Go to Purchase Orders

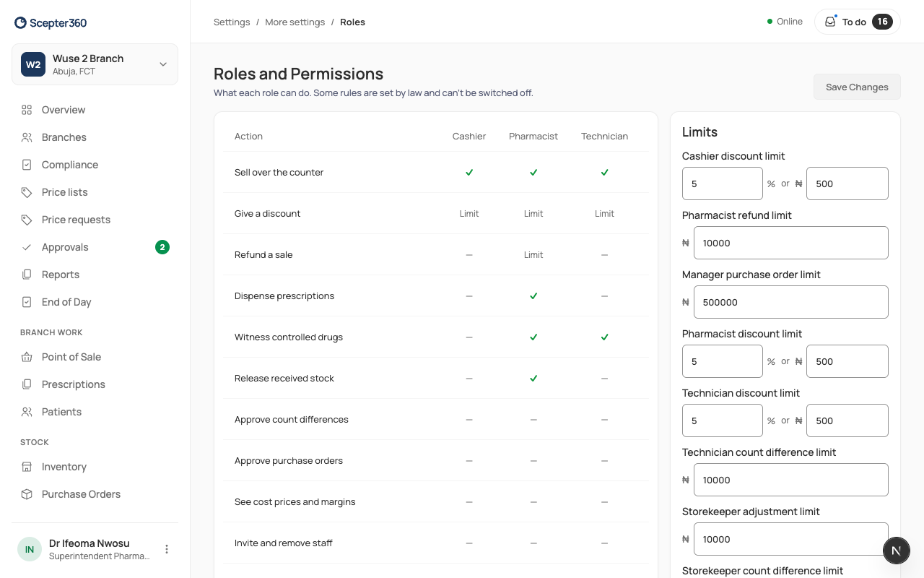(x=95, y=494)
